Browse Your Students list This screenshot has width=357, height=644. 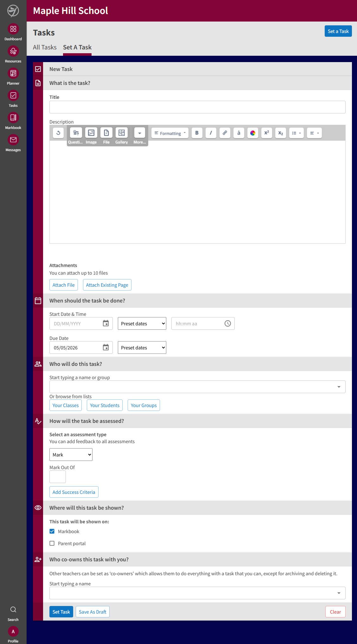[x=105, y=405]
